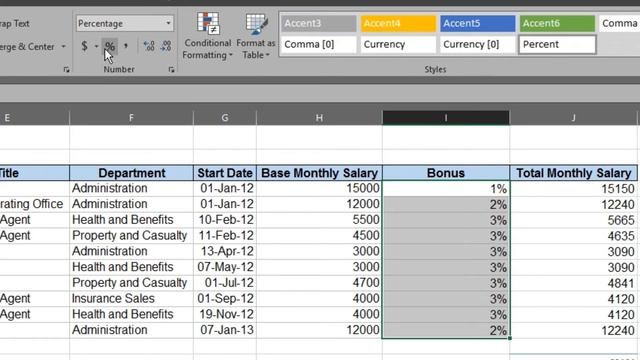Open Conditional Formatting menu

[207, 36]
